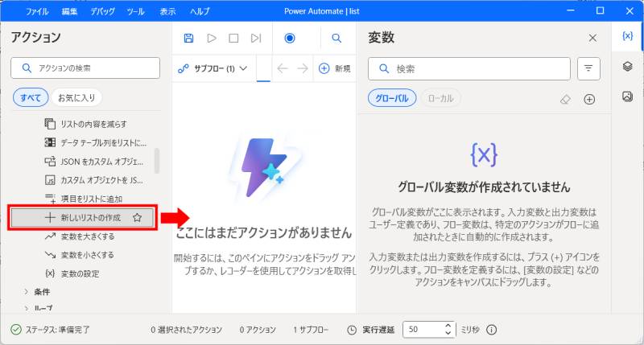This screenshot has height=345, width=644.
Task: Open the 編集 menu
Action: [69, 11]
